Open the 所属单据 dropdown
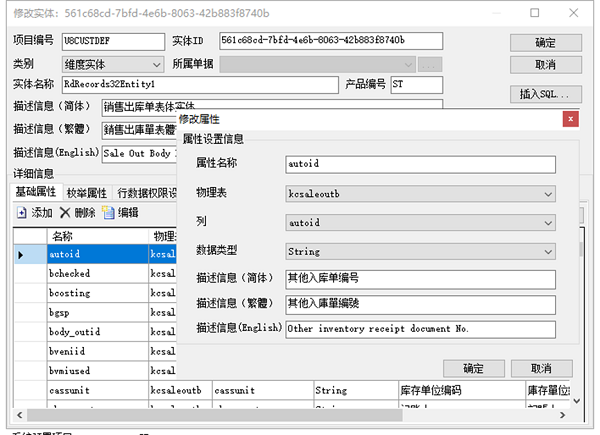Image resolution: width=600 pixels, height=435 pixels. tap(408, 65)
